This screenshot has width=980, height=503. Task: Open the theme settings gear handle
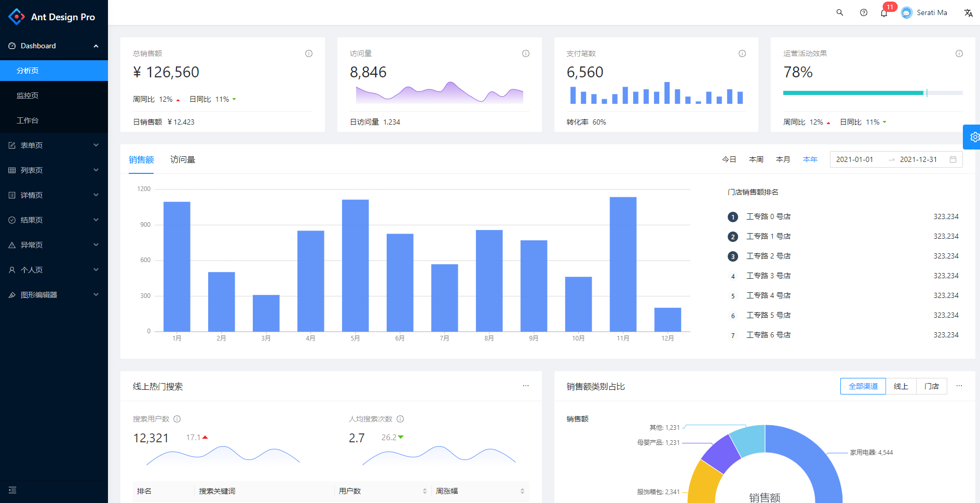[x=973, y=137]
